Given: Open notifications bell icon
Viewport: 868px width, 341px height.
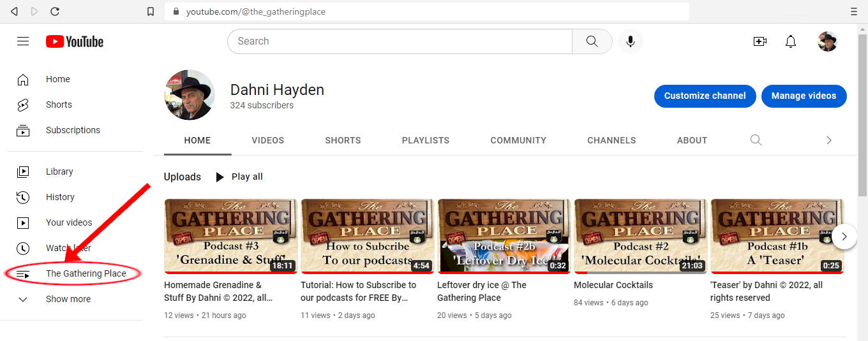Looking at the screenshot, I should pos(791,41).
